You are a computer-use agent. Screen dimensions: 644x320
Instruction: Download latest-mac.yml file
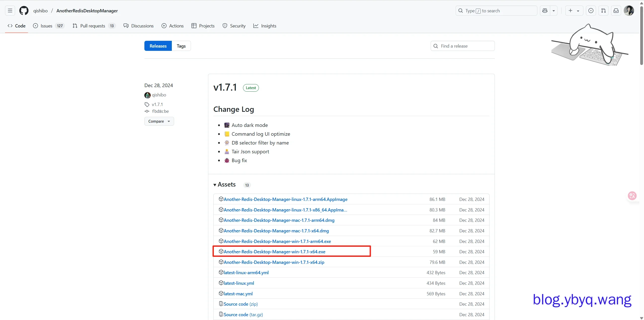(x=238, y=294)
